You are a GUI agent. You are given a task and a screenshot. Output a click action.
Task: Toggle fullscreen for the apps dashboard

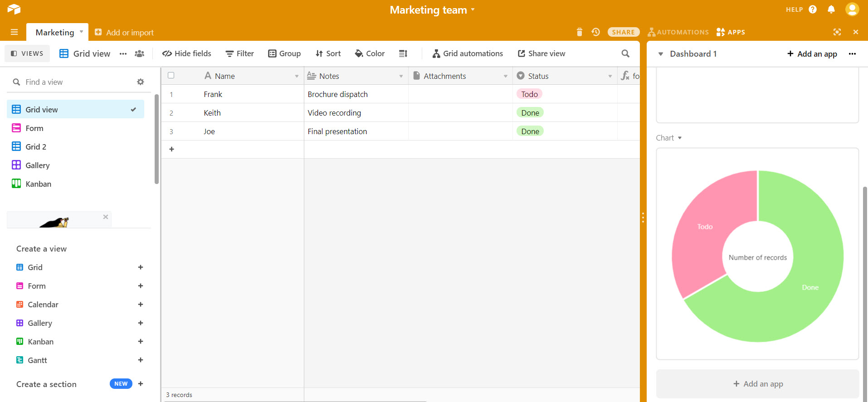pyautogui.click(x=837, y=32)
